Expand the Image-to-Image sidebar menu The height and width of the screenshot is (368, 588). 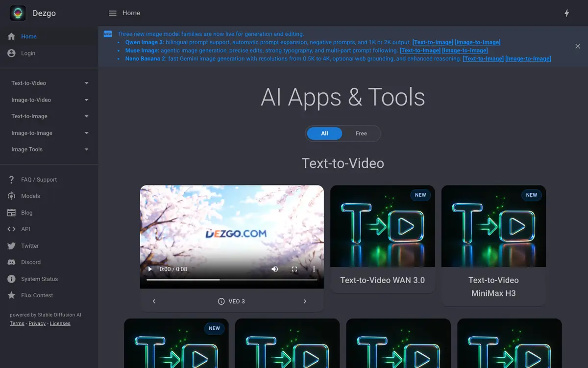coord(49,133)
